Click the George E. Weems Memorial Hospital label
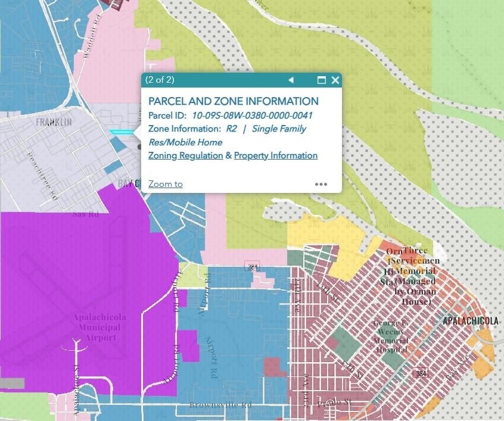 (391, 336)
